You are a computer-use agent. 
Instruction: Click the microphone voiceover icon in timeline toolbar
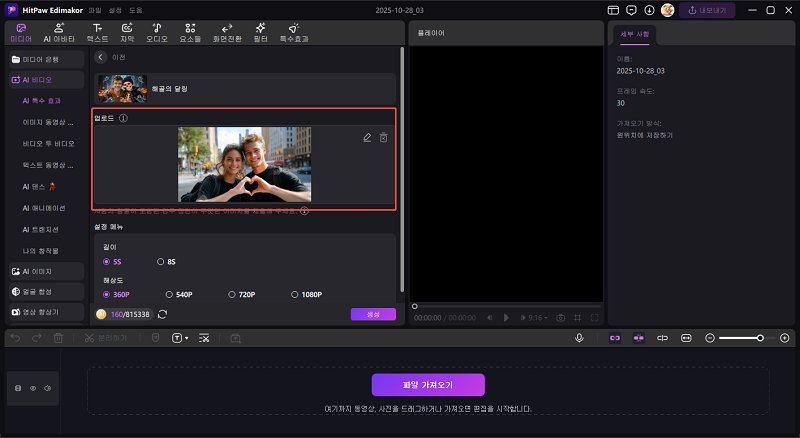(x=579, y=338)
